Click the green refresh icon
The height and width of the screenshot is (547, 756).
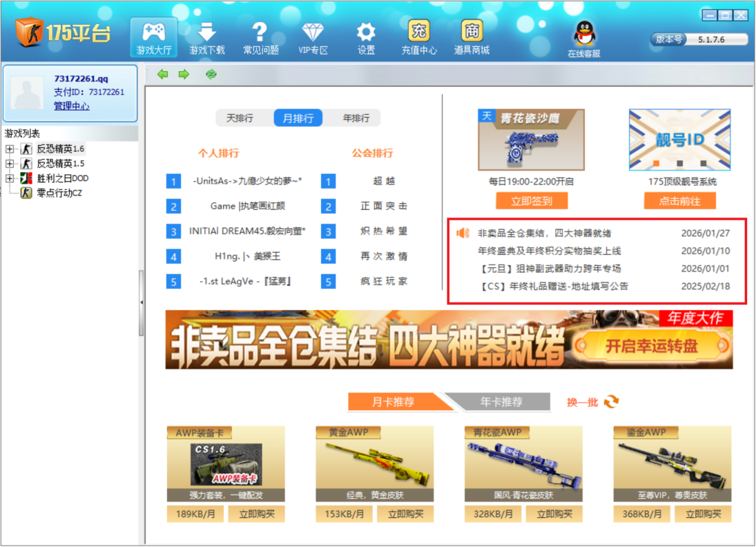(x=211, y=74)
